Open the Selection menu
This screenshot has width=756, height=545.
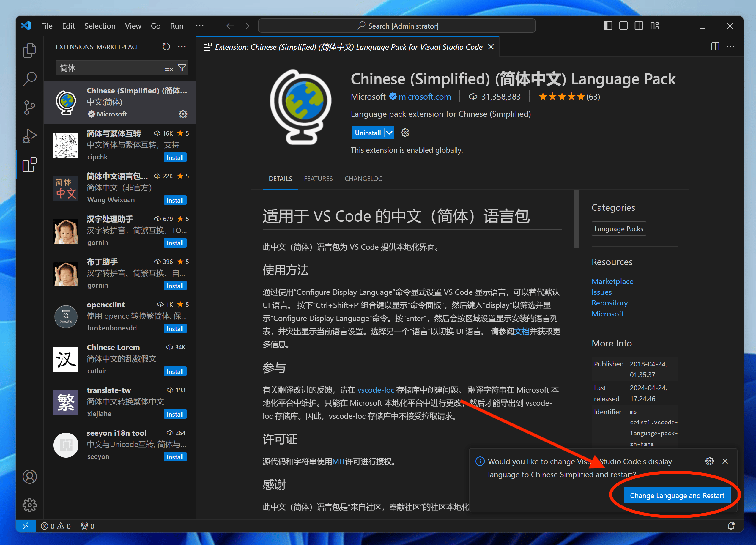tap(100, 26)
